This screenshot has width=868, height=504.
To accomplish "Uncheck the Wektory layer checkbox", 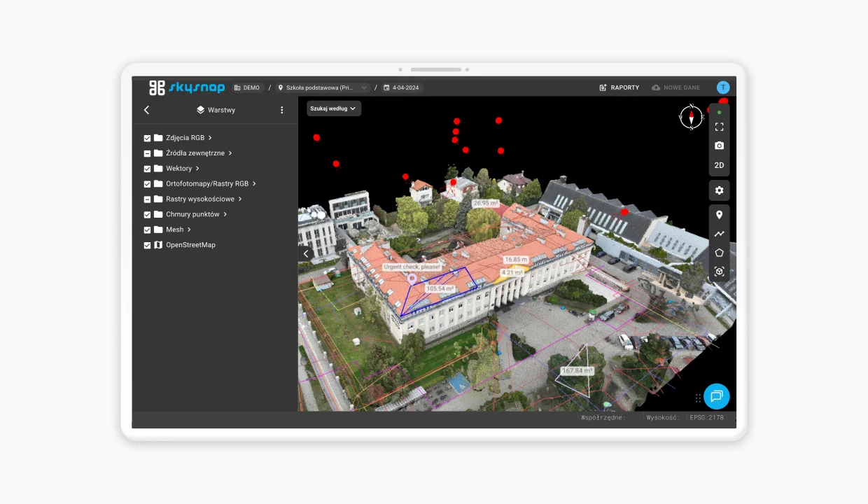I will pos(147,169).
